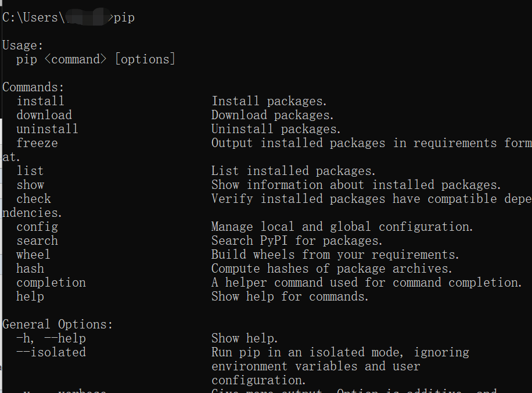Click the word 'install' in the command list
The width and height of the screenshot is (532, 393).
(40, 101)
